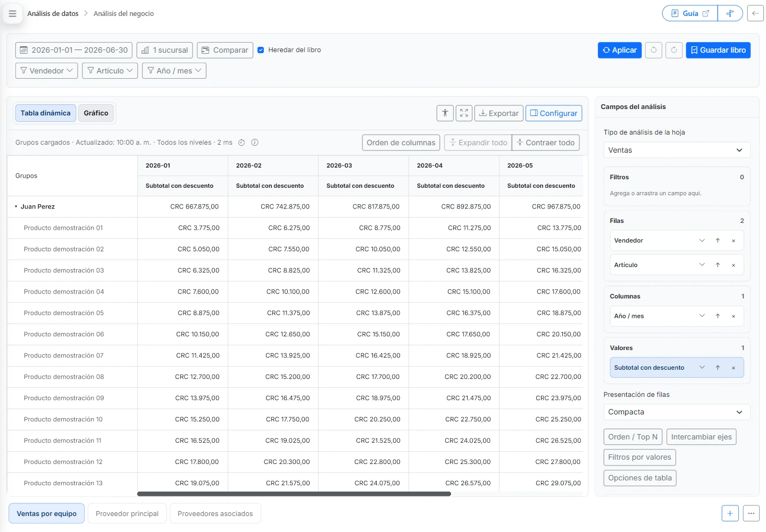Screen dimensions: 766x532
Task: Remove Subtotal con descuento from Valores
Action: click(x=734, y=368)
